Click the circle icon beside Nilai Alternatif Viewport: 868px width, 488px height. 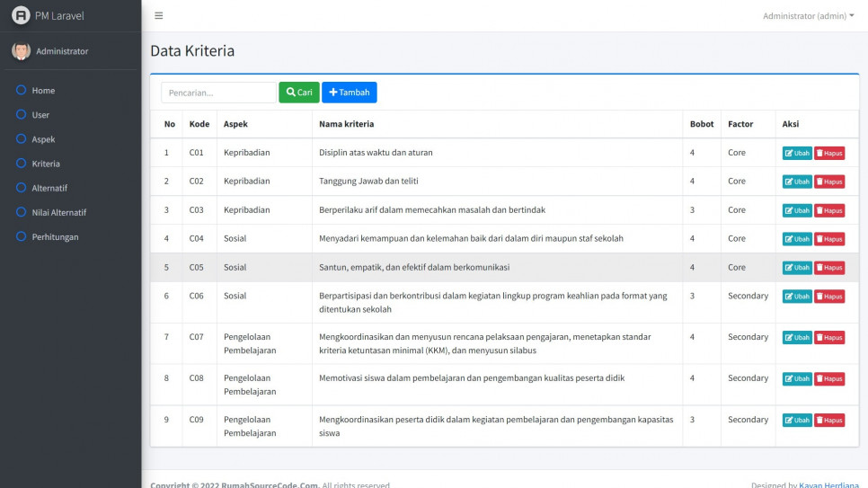click(21, 211)
